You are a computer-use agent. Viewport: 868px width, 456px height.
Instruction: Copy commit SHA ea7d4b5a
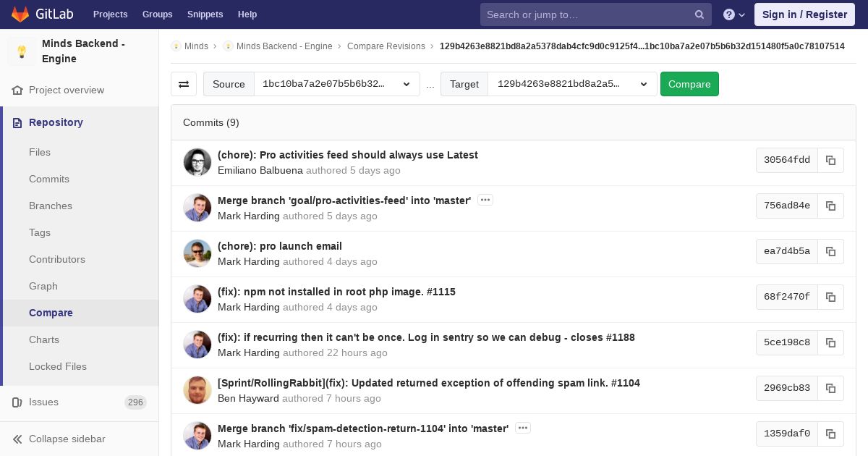[830, 252]
